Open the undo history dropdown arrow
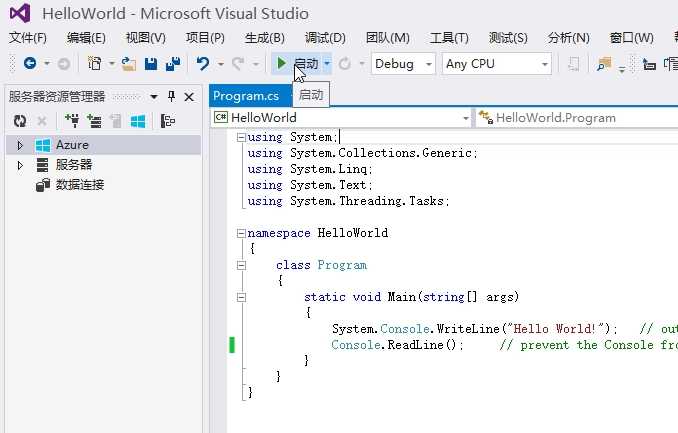The height and width of the screenshot is (433, 678). click(x=221, y=64)
